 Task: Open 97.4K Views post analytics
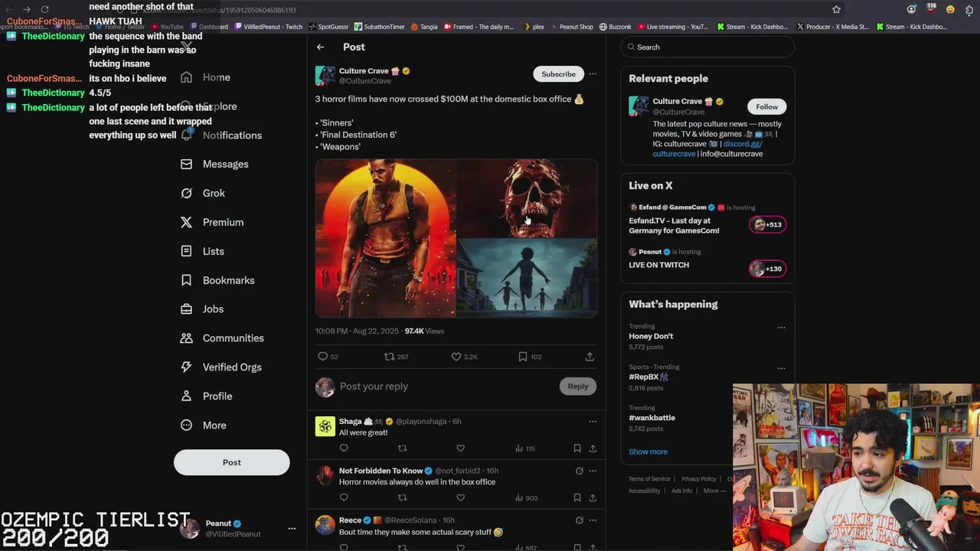pos(424,331)
